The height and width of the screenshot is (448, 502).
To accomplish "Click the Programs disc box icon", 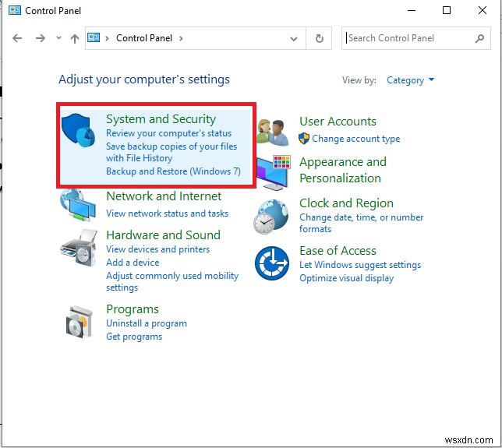I will (x=78, y=321).
